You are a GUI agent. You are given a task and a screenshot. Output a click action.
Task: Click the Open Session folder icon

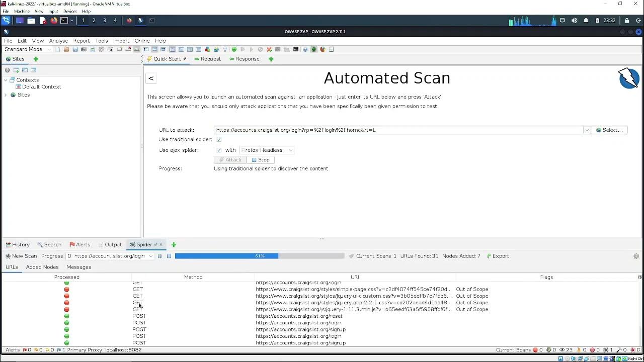point(66,49)
